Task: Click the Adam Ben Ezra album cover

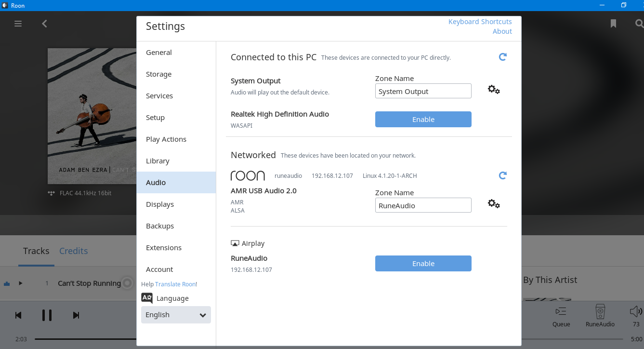Action: pyautogui.click(x=92, y=116)
